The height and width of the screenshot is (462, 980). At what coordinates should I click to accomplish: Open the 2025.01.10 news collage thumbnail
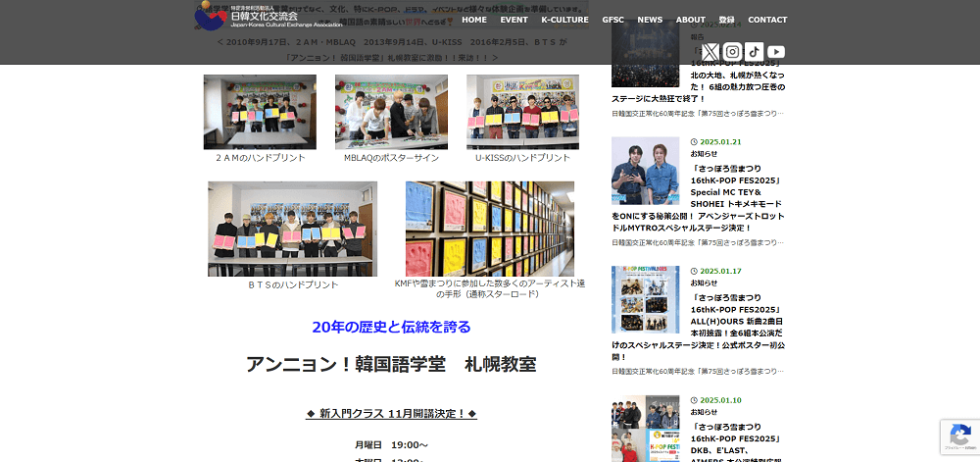(645, 429)
